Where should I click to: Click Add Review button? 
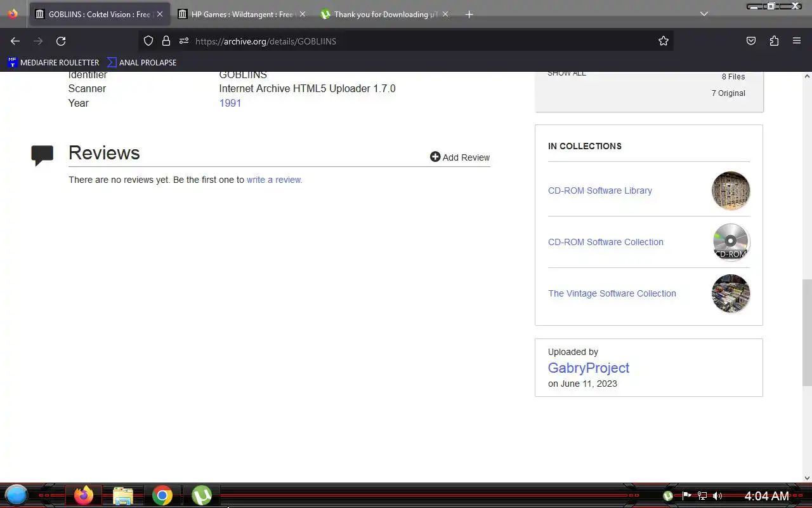coord(460,157)
